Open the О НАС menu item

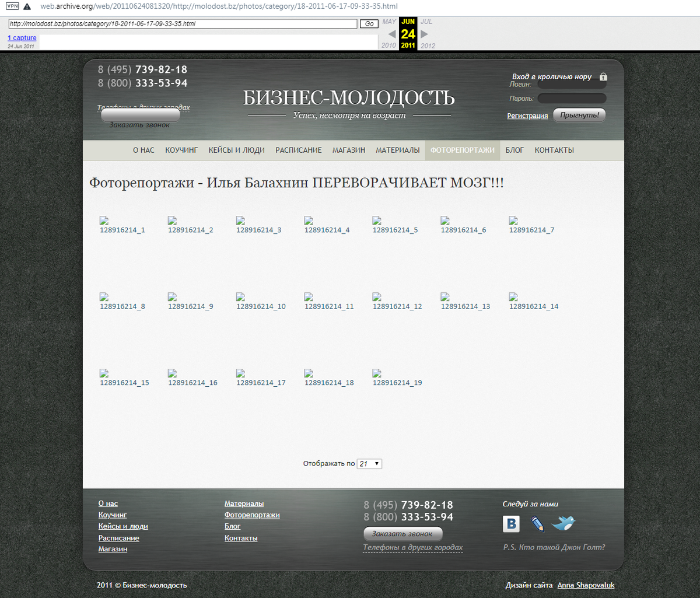tap(143, 151)
